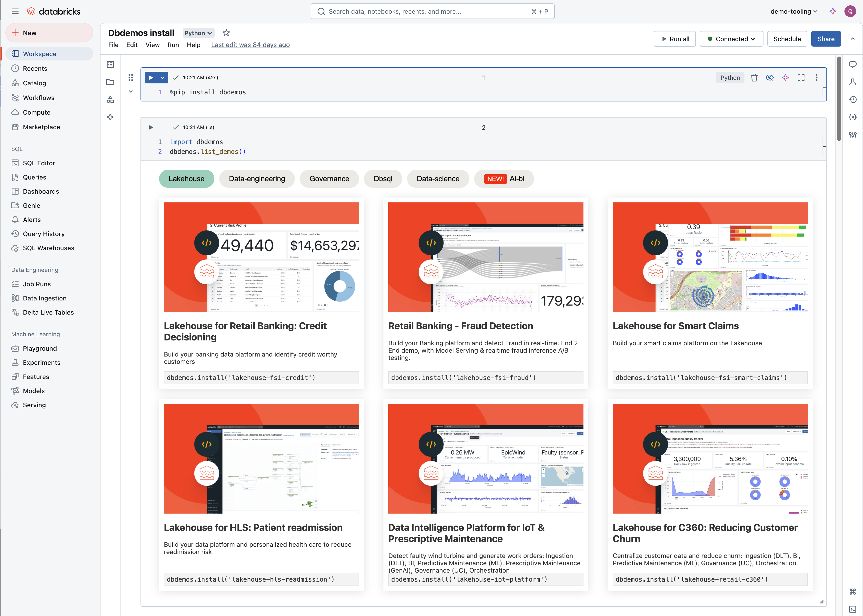Screen dimensions: 863x616
Task: Click the lakehouse-retail-c360 install command
Action: (710, 579)
